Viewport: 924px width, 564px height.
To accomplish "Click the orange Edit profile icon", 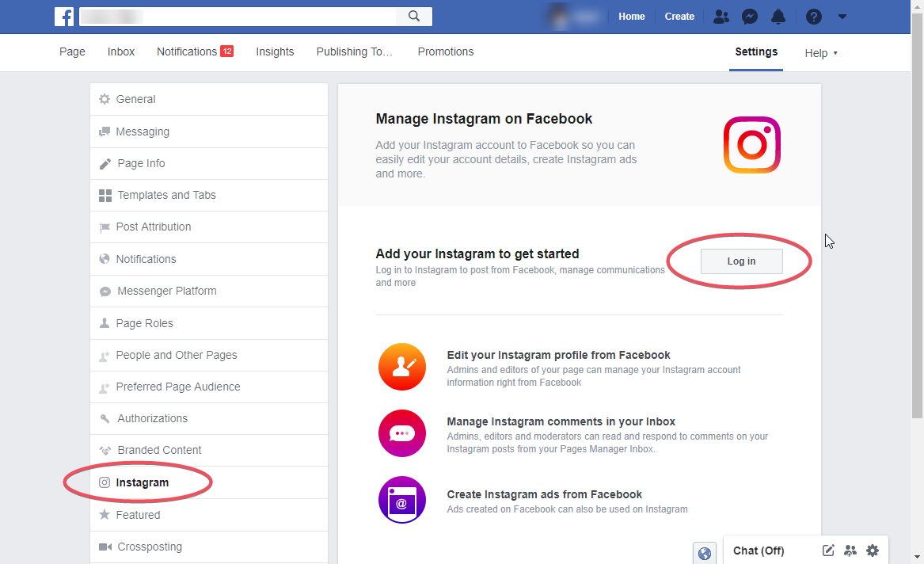I will click(x=402, y=367).
